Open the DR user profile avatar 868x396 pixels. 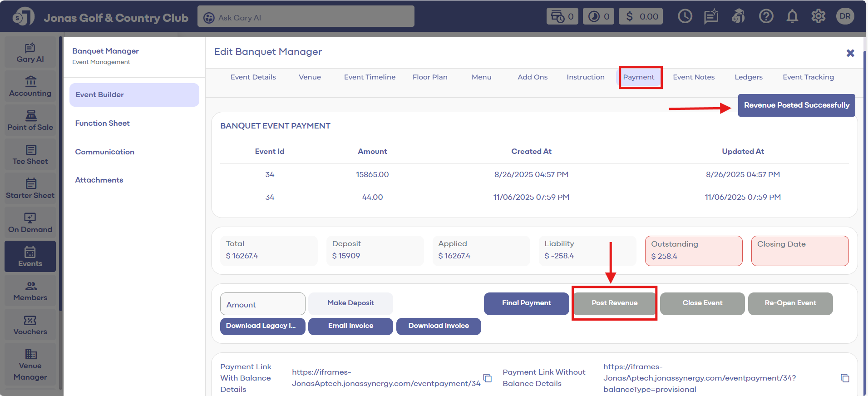[845, 16]
